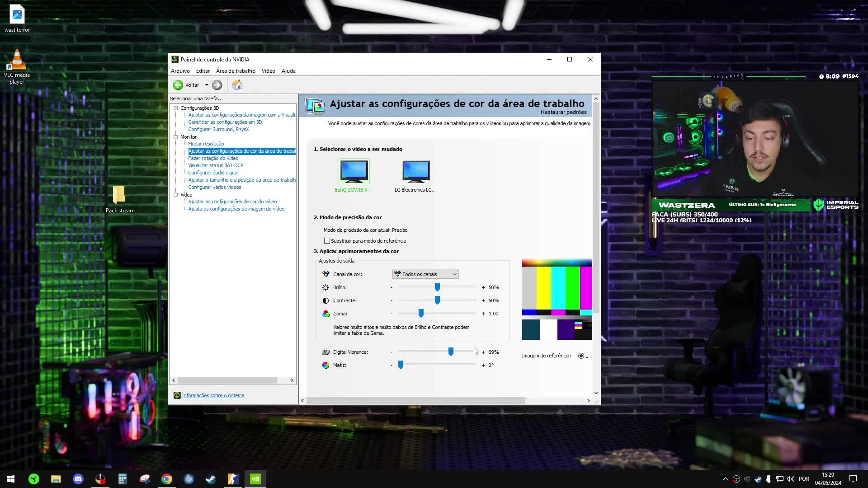Click the Brilho sun icon
The width and height of the screenshot is (868, 488).
[325, 287]
